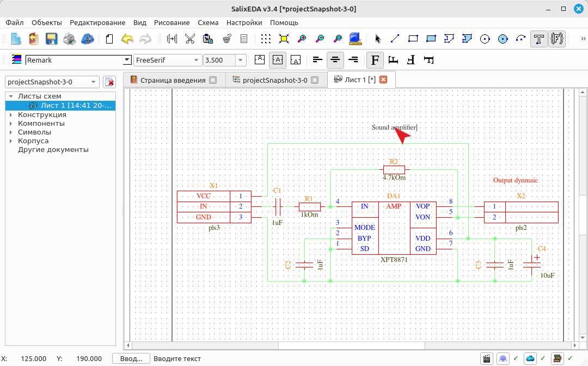
Task: Open the Настройки menu
Action: pos(244,22)
